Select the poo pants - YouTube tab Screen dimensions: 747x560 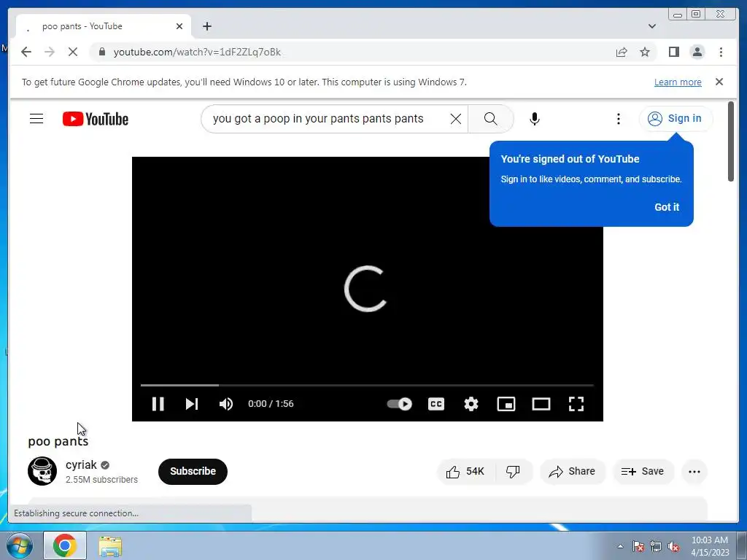104,26
